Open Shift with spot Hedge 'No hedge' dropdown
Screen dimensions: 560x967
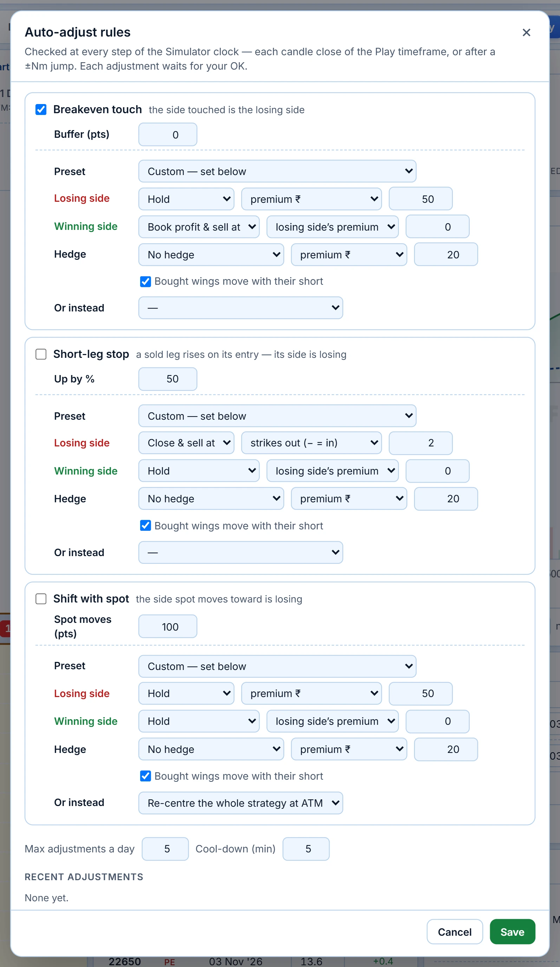click(x=211, y=749)
